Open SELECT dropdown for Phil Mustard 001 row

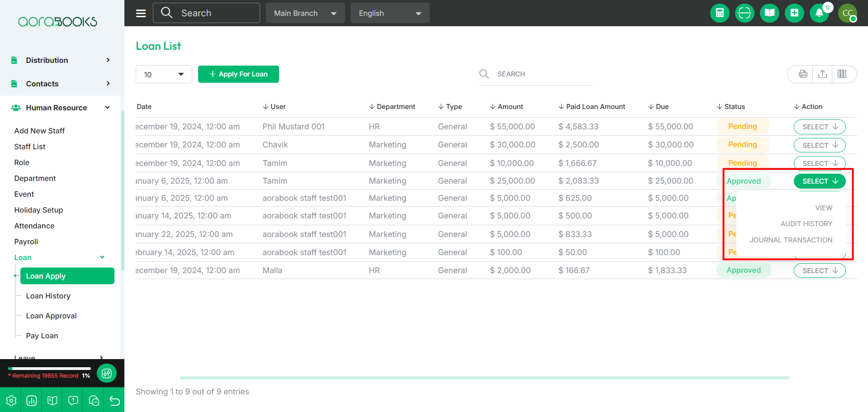[820, 127]
